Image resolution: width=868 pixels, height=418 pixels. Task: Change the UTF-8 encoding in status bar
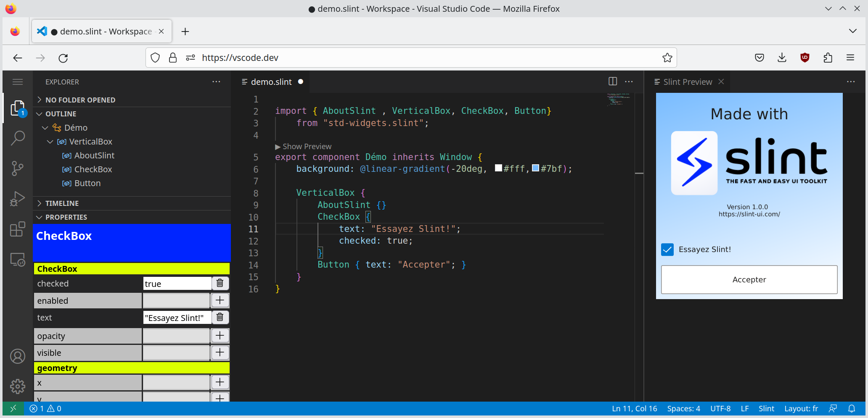pyautogui.click(x=720, y=408)
